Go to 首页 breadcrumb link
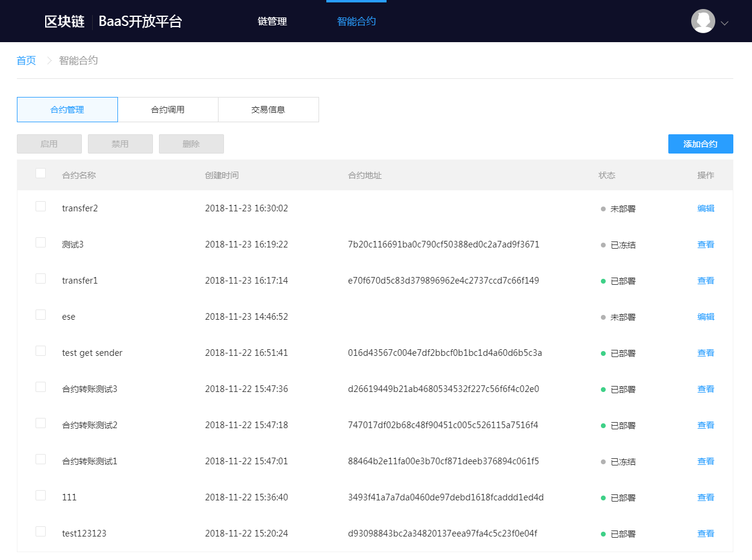Screen dimensions: 752x560 pyautogui.click(x=26, y=60)
